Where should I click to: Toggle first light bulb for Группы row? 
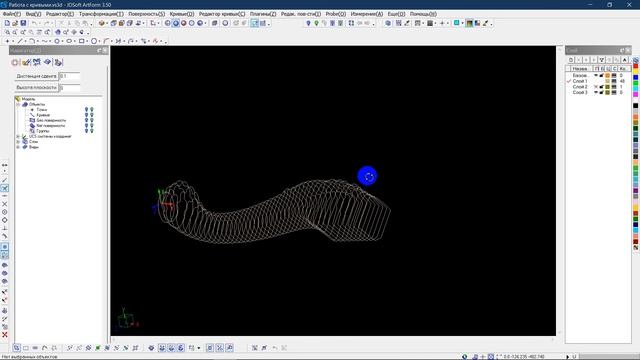point(86,131)
